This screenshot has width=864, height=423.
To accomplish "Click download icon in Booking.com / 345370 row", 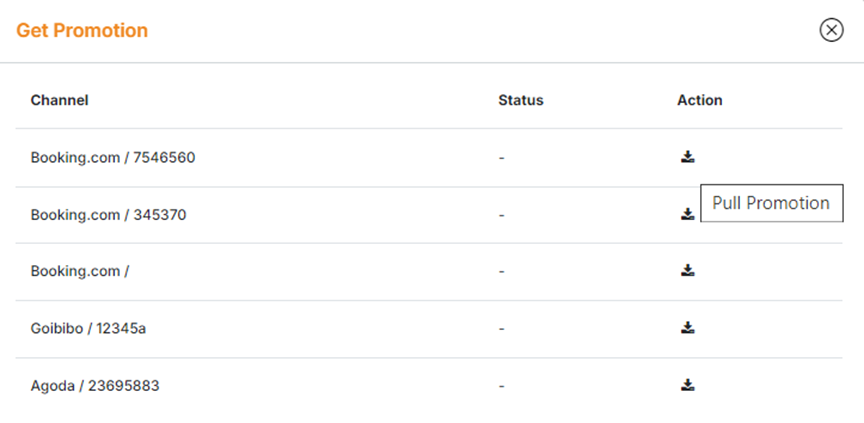I will pos(687,214).
